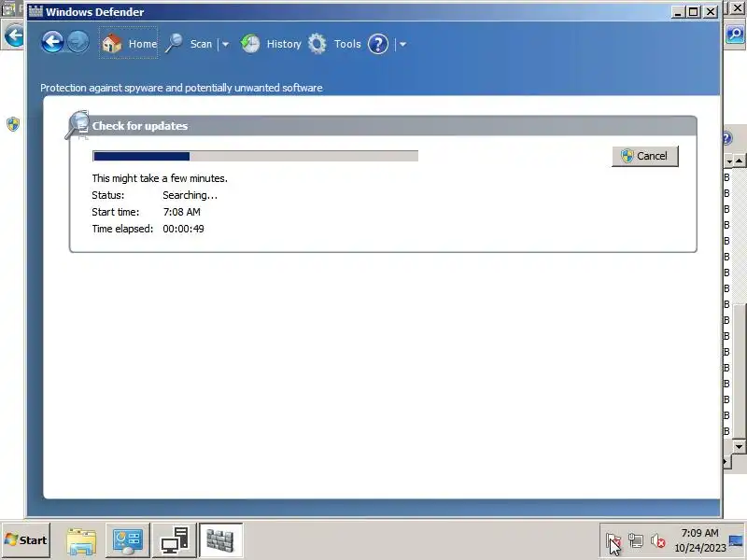This screenshot has height=560, width=747.
Task: Click the Check for updates progress bar
Action: 255,156
